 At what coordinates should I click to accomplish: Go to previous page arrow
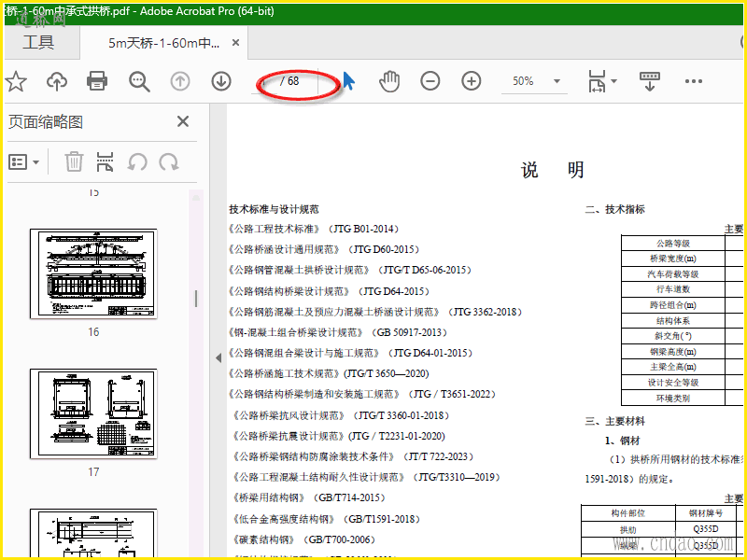pyautogui.click(x=180, y=81)
